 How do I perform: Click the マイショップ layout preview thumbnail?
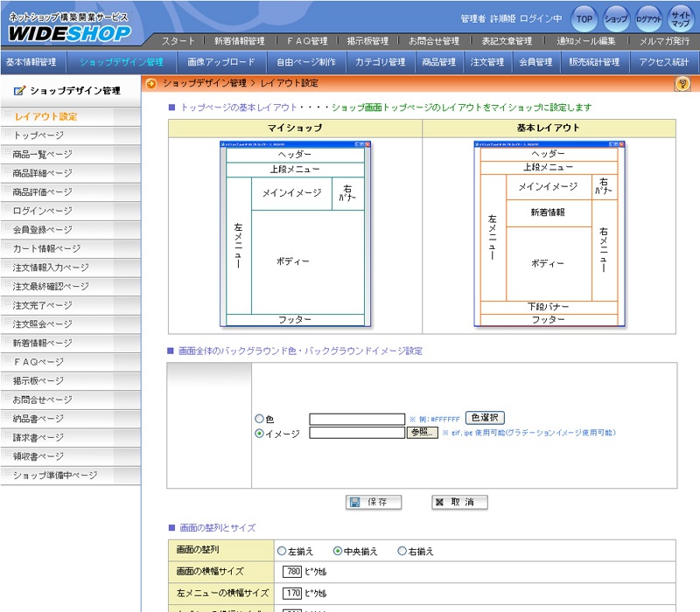click(x=295, y=233)
